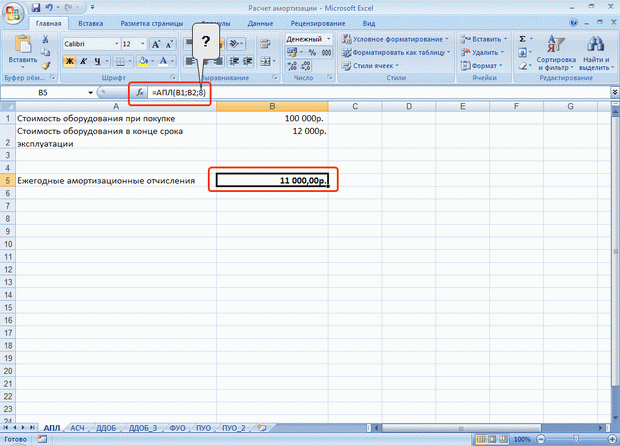Increase decimal places
The image size is (620, 446).
pos(292,66)
